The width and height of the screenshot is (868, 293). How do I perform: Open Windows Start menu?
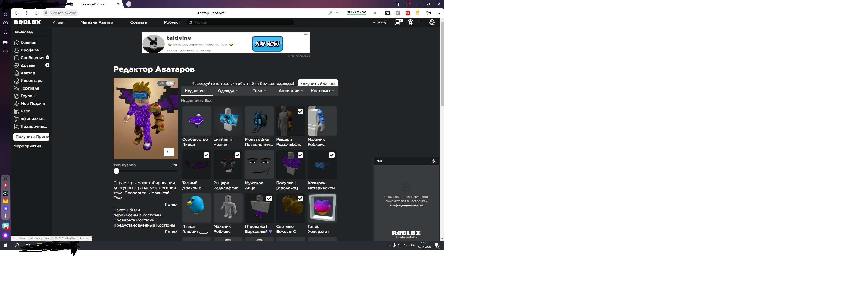pos(5,246)
